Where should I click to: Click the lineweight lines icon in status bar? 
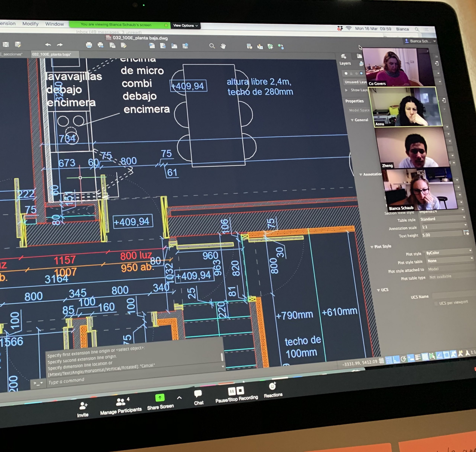point(418,357)
